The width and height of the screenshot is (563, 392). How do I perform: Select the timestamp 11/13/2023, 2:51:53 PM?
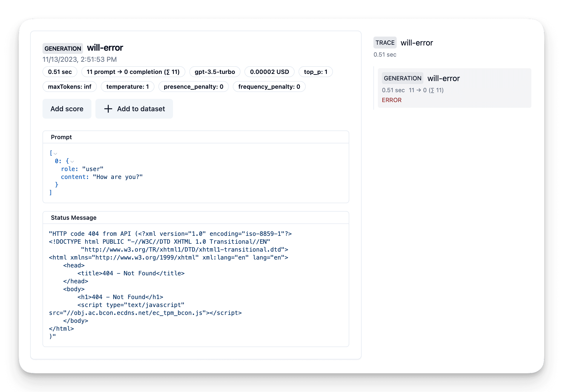(x=79, y=59)
